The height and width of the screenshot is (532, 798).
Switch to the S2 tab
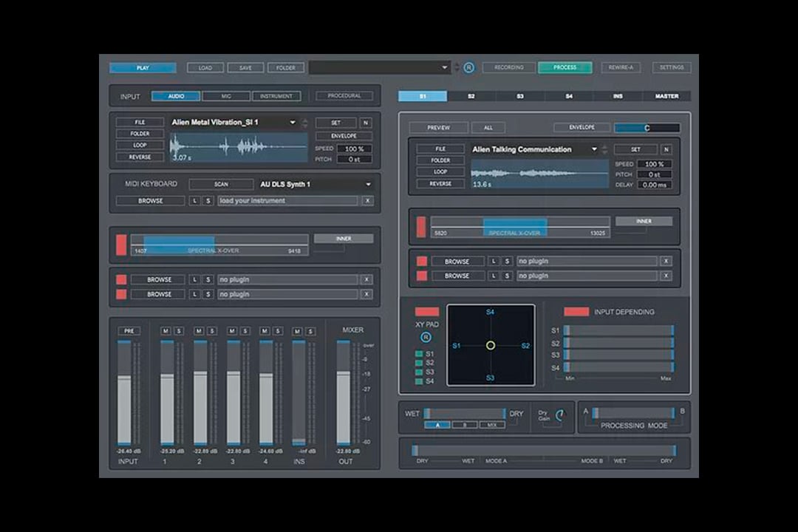click(471, 96)
